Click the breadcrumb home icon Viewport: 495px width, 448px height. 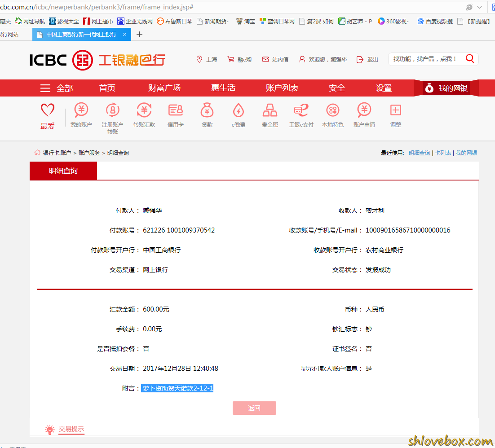pyautogui.click(x=37, y=152)
